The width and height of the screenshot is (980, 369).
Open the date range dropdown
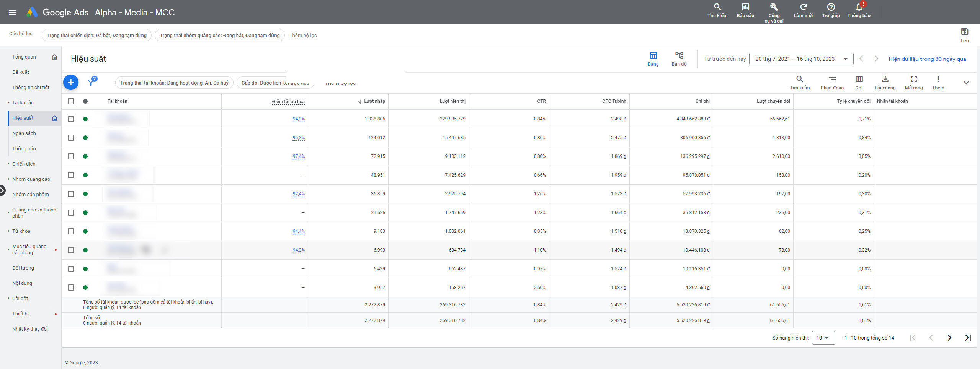[801, 59]
